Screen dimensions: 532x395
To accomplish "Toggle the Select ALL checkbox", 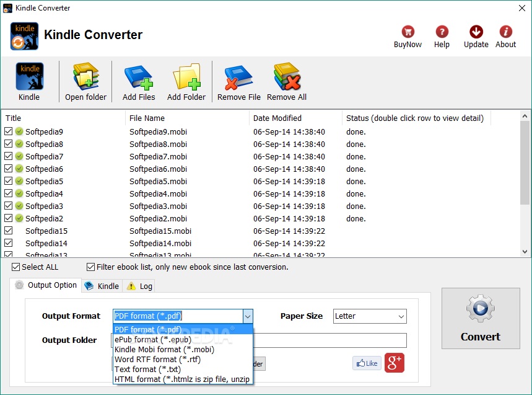I will [x=15, y=267].
